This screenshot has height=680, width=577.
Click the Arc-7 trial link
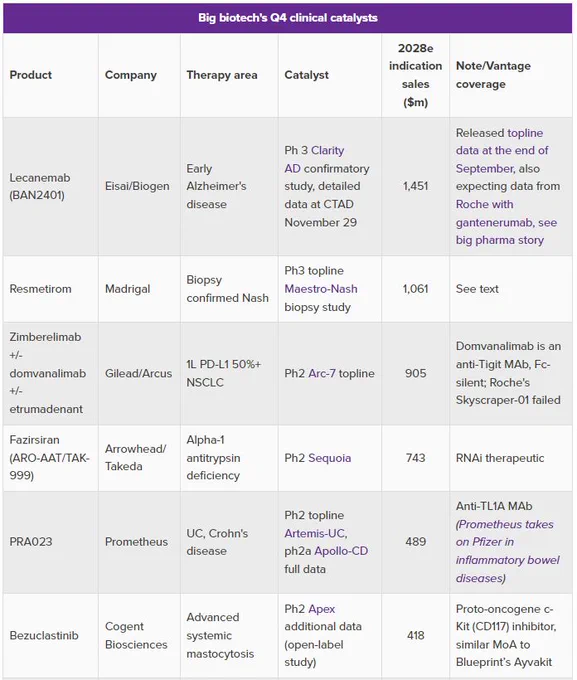pos(322,373)
